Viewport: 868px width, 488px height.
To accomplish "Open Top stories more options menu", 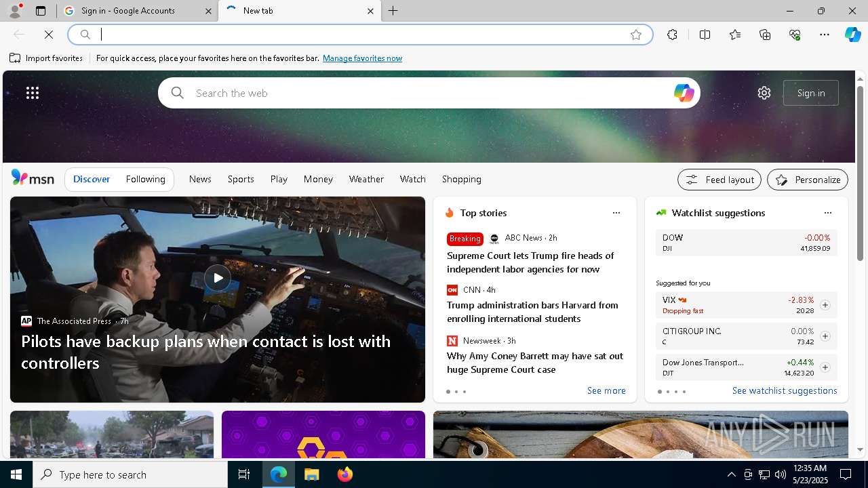I will coord(616,213).
